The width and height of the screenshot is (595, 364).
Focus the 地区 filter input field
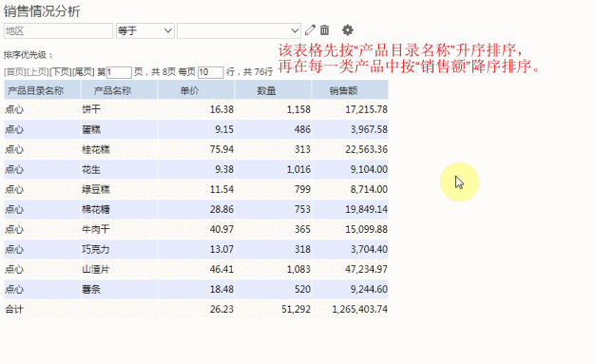(x=58, y=30)
